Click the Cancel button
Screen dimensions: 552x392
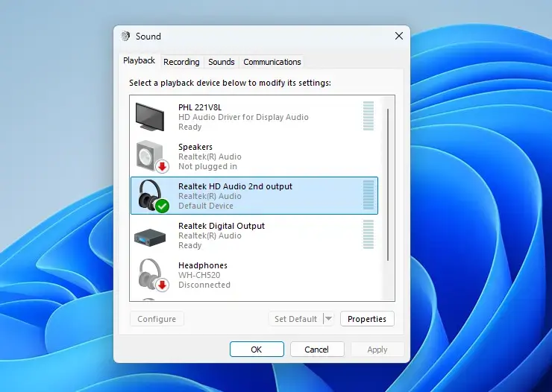point(317,349)
